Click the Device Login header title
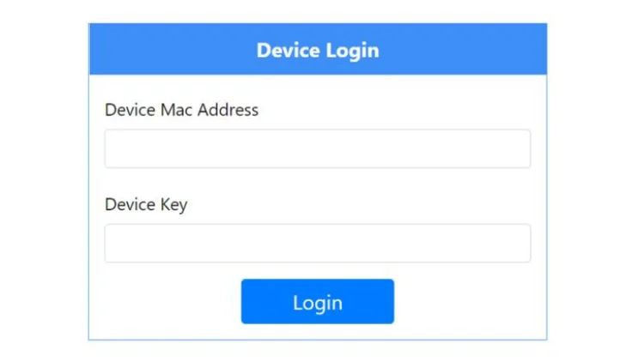 317,50
